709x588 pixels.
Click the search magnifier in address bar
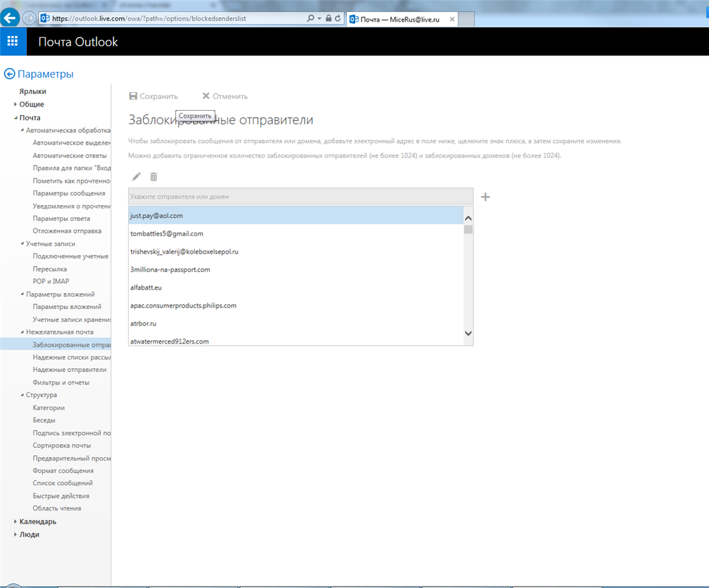[310, 19]
